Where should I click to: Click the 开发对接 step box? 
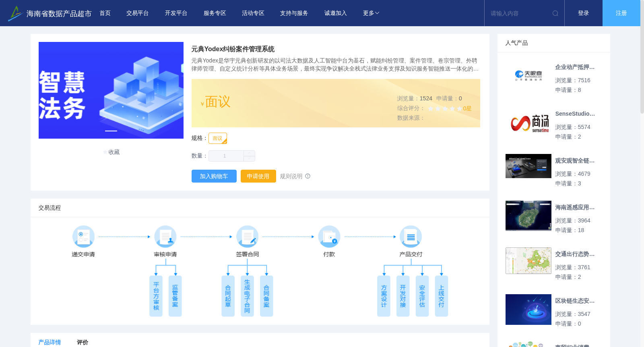[403, 296]
